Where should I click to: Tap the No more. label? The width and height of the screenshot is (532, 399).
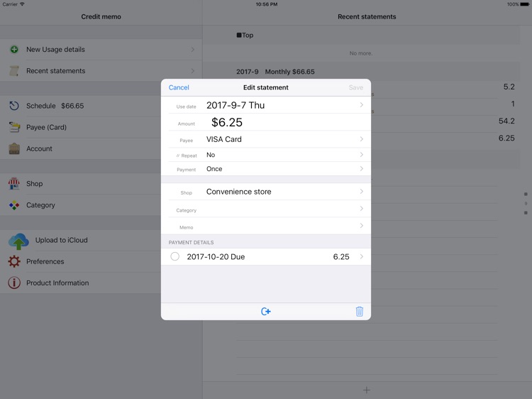(x=360, y=53)
